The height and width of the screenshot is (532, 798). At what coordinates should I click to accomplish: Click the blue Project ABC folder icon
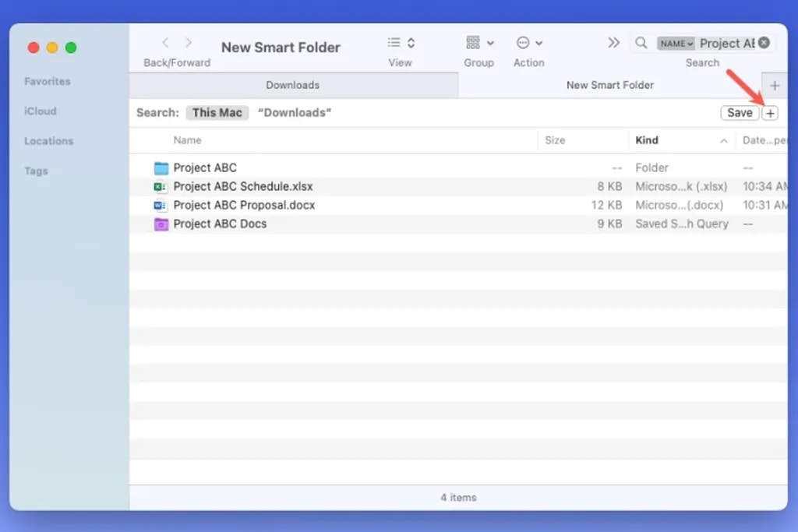point(161,167)
